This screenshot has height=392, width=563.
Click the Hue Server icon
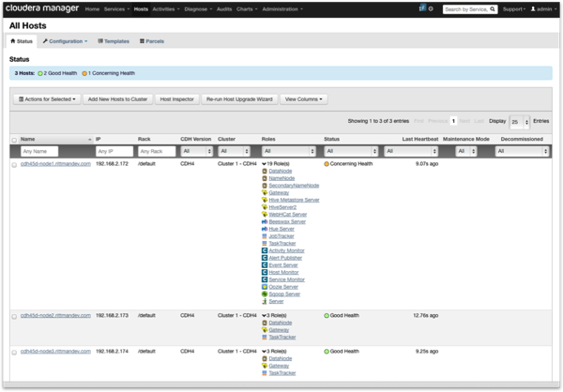coord(265,229)
